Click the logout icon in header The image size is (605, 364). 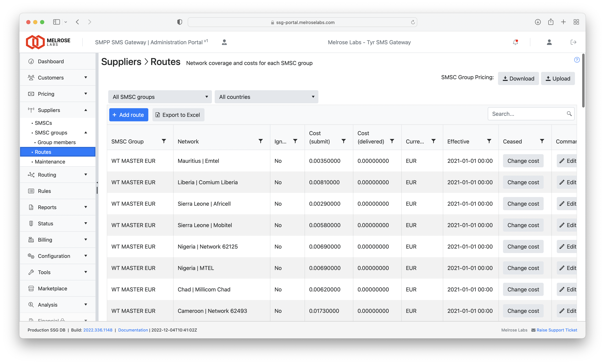[x=573, y=42]
